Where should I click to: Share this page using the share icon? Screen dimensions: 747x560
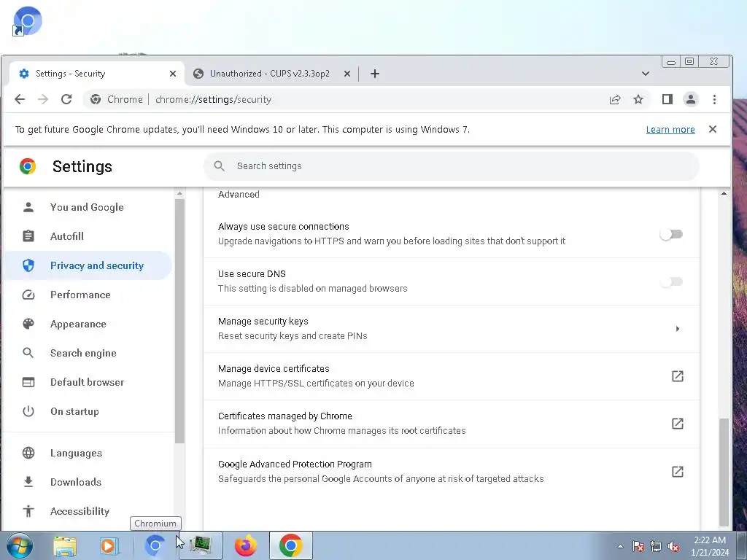(615, 99)
